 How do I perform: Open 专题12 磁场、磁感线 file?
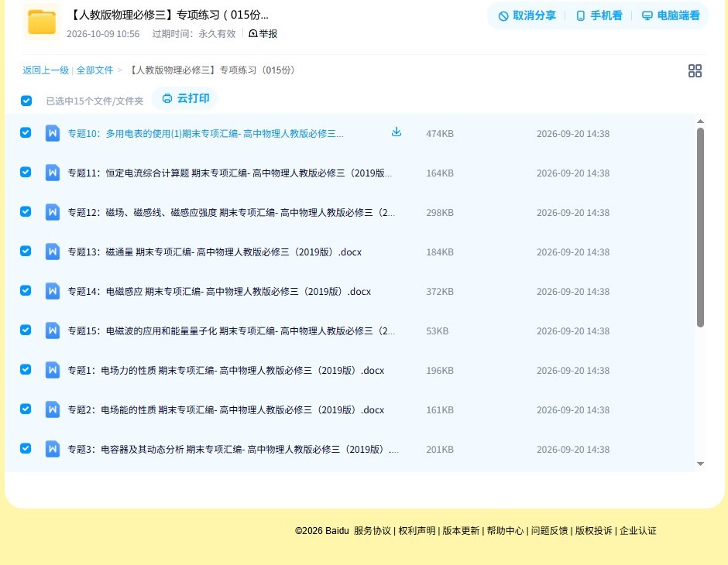[232, 212]
